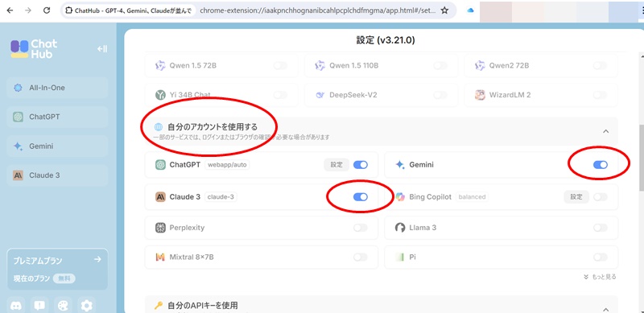Enable the WizardLM 2 switch
This screenshot has height=313, width=644.
click(x=600, y=95)
